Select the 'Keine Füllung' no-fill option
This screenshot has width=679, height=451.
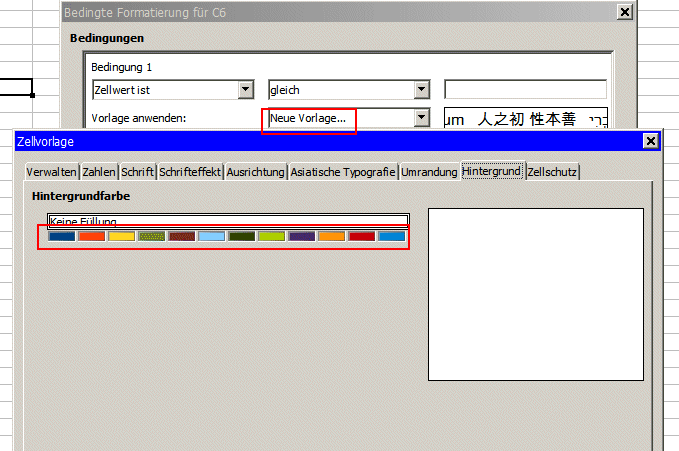(x=228, y=221)
